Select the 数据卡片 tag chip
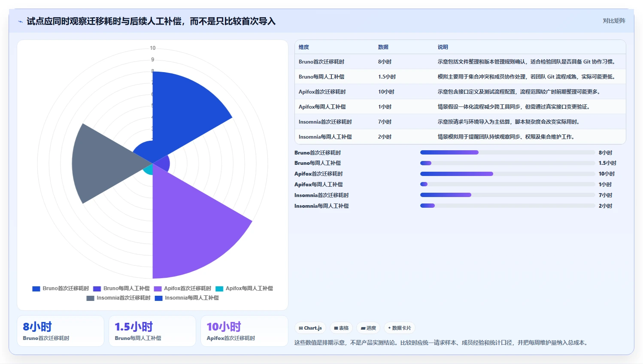 pyautogui.click(x=399, y=328)
